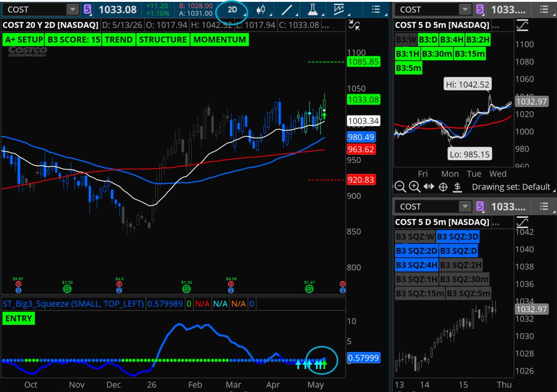This screenshot has width=557, height=392.
Task: Click the B3 SQZ:3D label
Action: [458, 236]
